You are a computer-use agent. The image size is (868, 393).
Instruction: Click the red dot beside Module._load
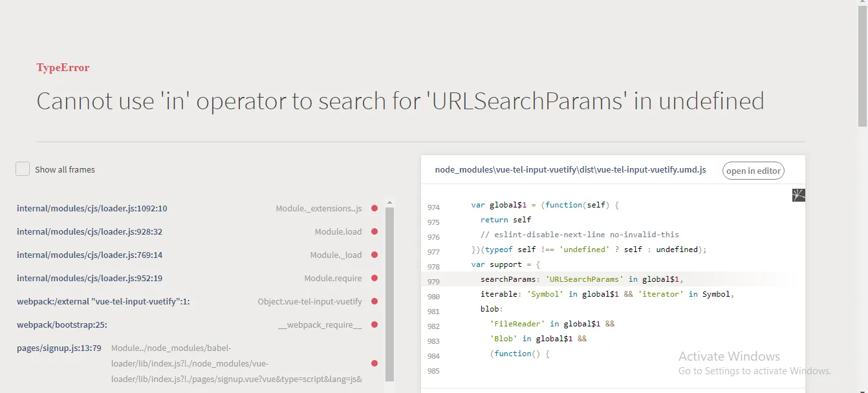(x=374, y=255)
